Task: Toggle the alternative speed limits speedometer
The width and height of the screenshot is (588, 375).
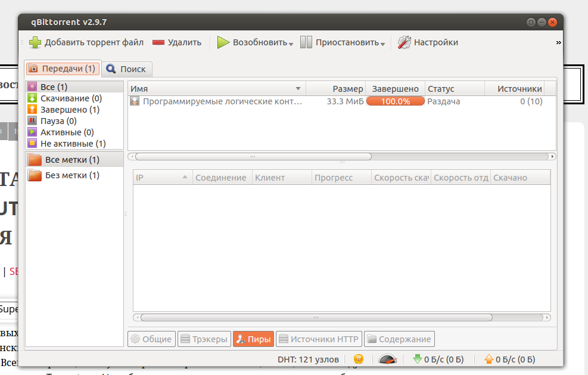Action: click(388, 359)
